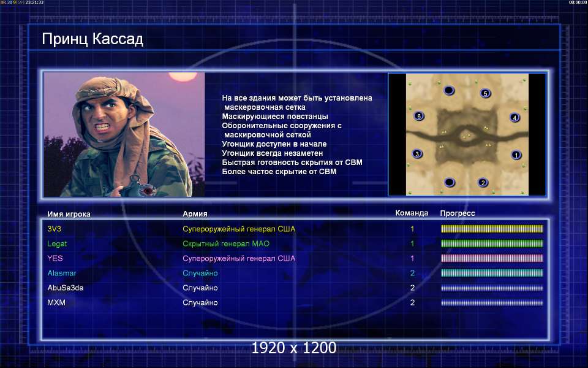588x368 pixels.
Task: Select player name 'AbuSa3da'
Action: (66, 288)
